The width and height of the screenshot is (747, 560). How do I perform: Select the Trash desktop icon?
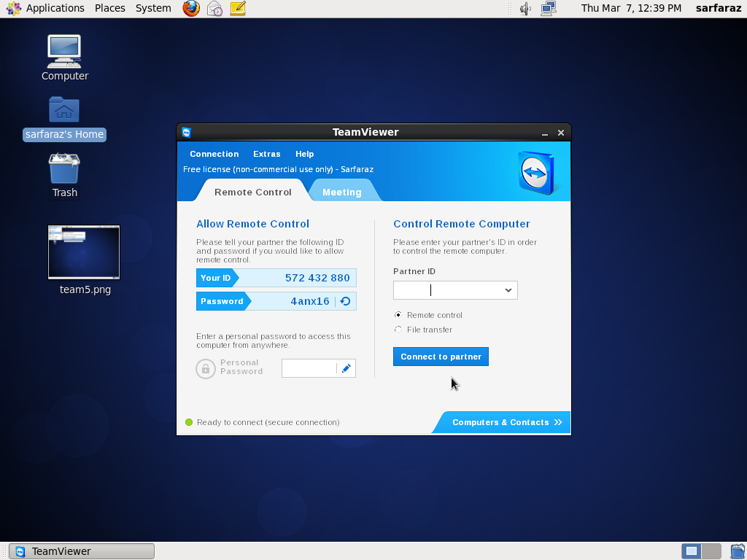tap(64, 168)
